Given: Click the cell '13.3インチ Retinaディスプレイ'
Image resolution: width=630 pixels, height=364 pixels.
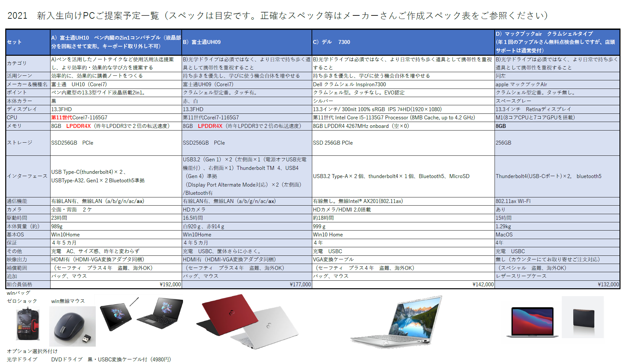Looking at the screenshot, I should click(x=557, y=109).
